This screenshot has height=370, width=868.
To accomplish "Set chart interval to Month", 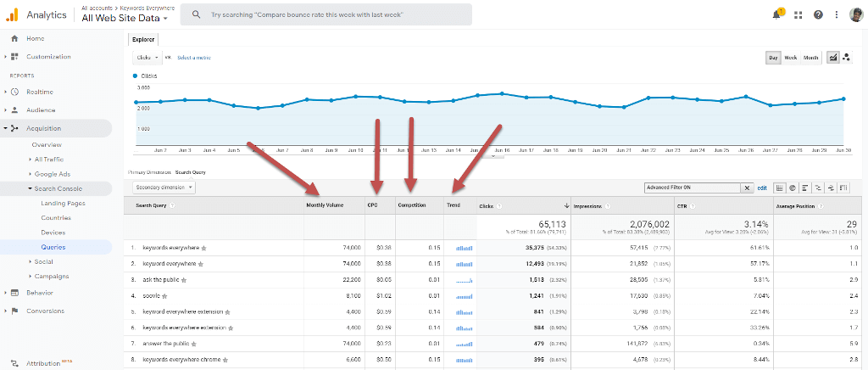I will pos(811,58).
